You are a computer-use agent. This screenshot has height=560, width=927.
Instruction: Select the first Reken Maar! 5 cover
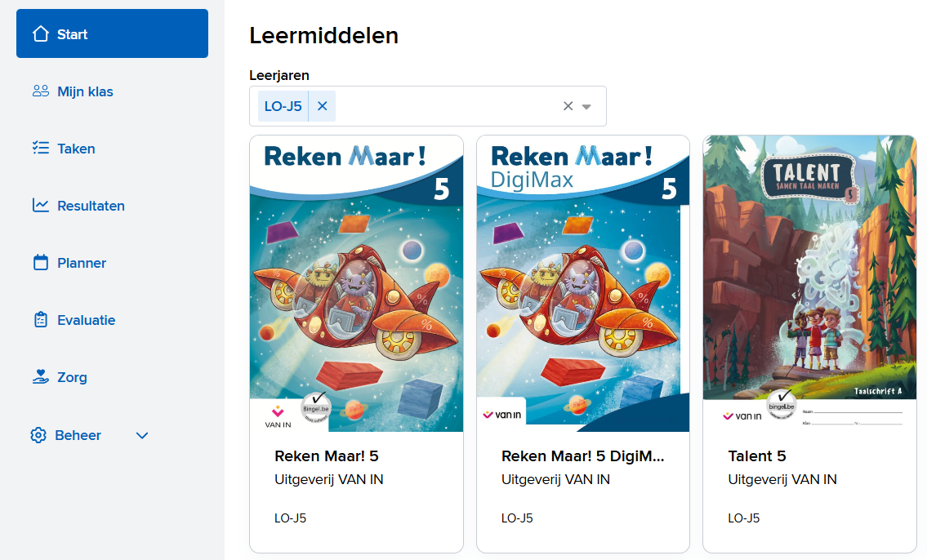click(x=356, y=283)
